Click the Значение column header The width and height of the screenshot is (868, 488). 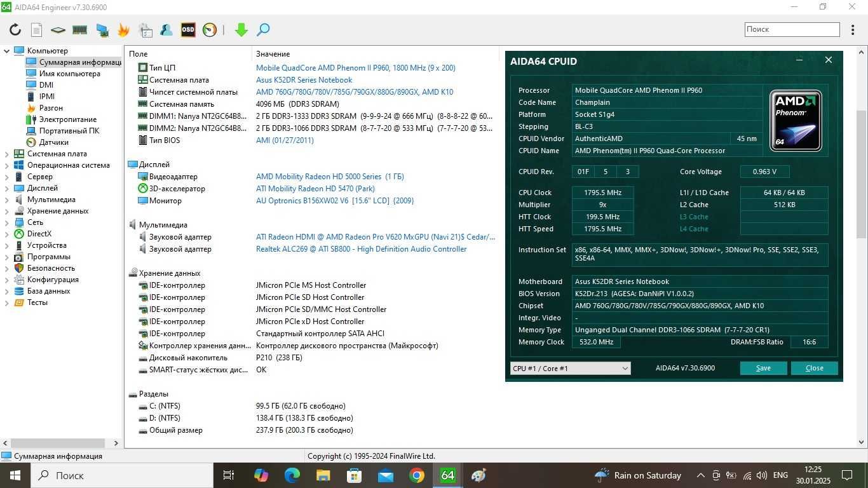(x=273, y=54)
